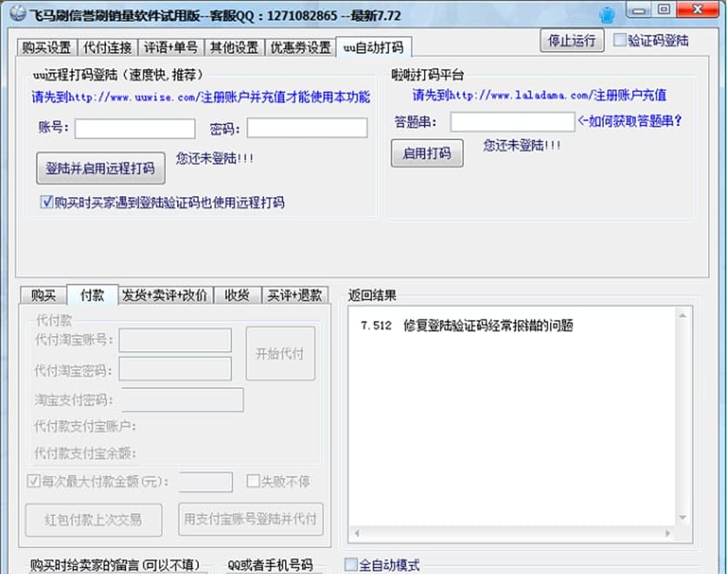Click the blue shirt skin icon
This screenshot has height=574, width=728.
tap(606, 16)
